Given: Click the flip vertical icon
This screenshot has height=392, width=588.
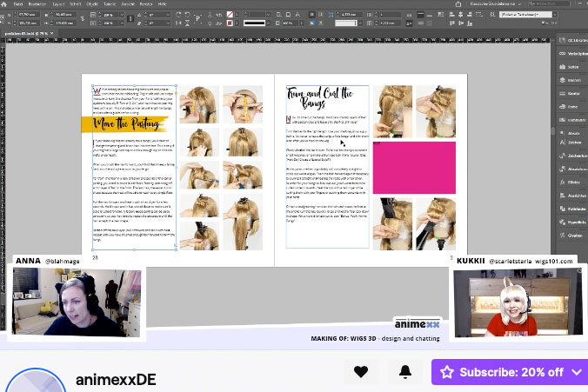Looking at the screenshot, I should (187, 23).
